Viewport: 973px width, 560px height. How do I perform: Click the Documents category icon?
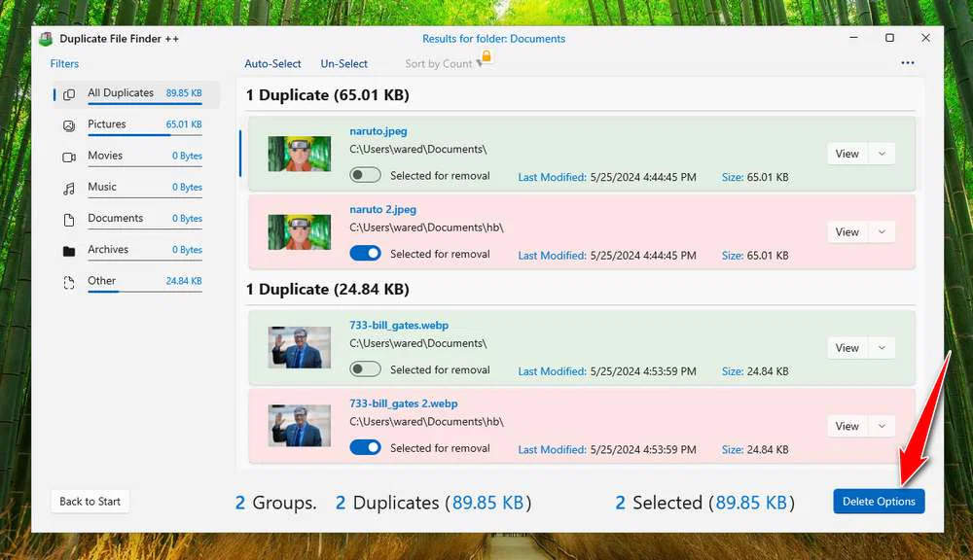pyautogui.click(x=67, y=218)
